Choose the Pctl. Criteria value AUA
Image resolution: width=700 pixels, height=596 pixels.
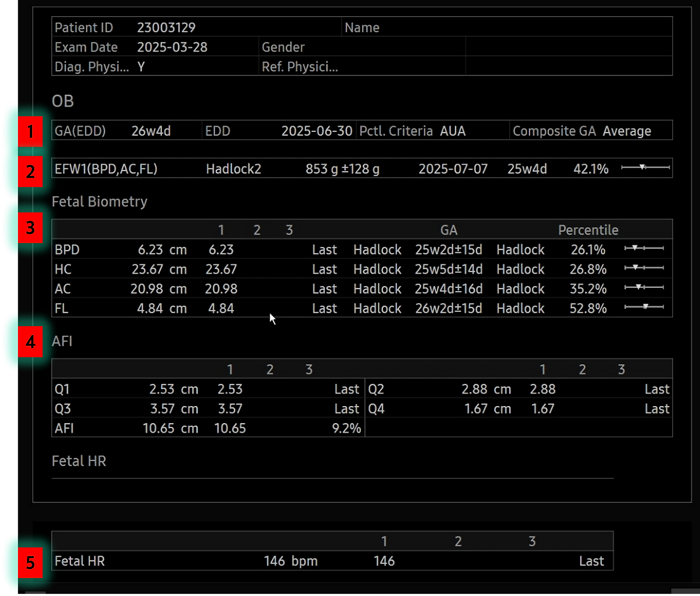(453, 131)
